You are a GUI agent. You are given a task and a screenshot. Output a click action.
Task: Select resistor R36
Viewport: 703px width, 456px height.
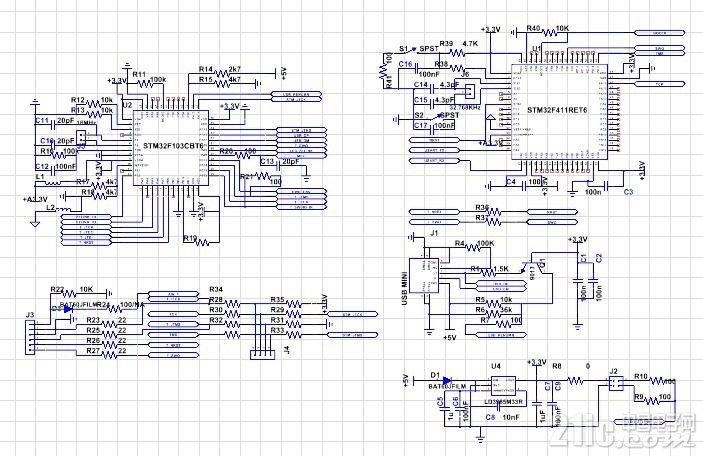point(494,212)
